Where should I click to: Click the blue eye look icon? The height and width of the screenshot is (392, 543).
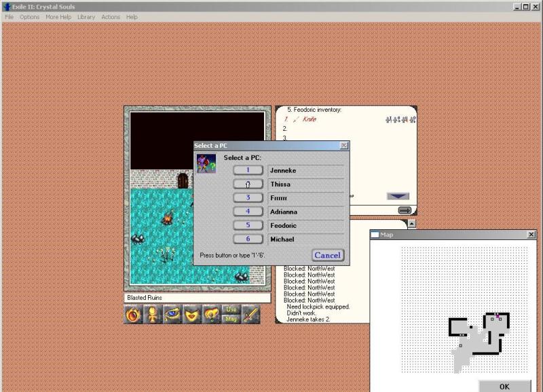pyautogui.click(x=172, y=315)
